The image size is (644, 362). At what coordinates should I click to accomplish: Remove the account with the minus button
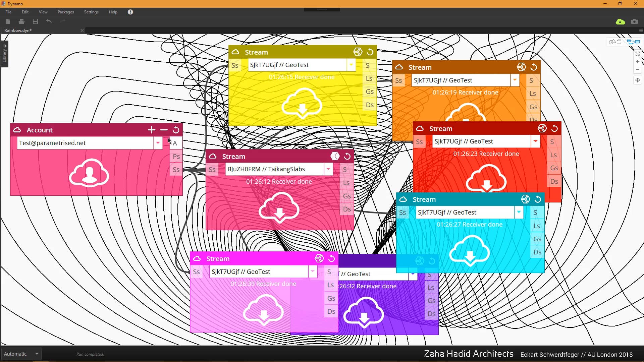point(164,130)
